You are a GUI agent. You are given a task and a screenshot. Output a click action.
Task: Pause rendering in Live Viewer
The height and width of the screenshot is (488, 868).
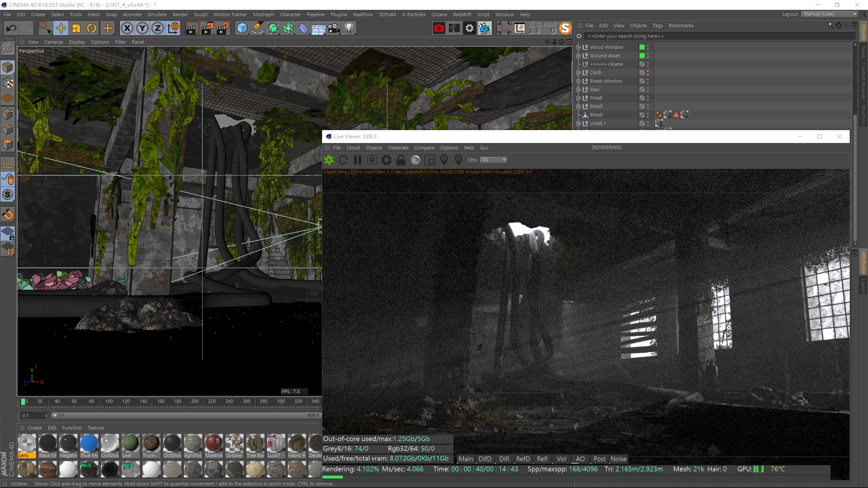[358, 160]
